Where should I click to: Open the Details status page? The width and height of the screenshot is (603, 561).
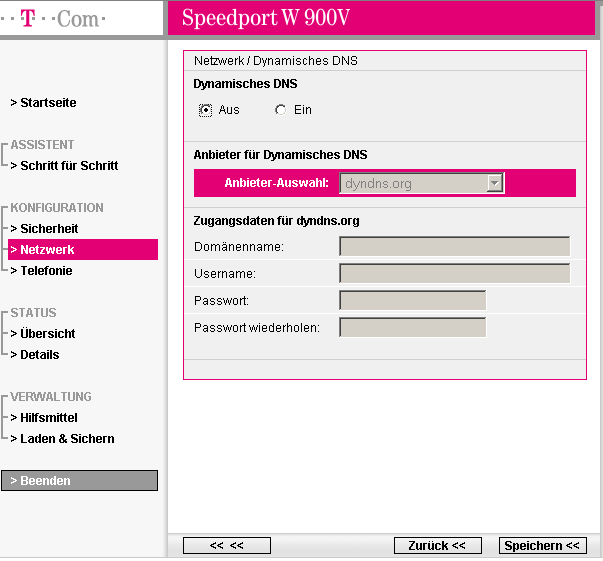[x=35, y=355]
